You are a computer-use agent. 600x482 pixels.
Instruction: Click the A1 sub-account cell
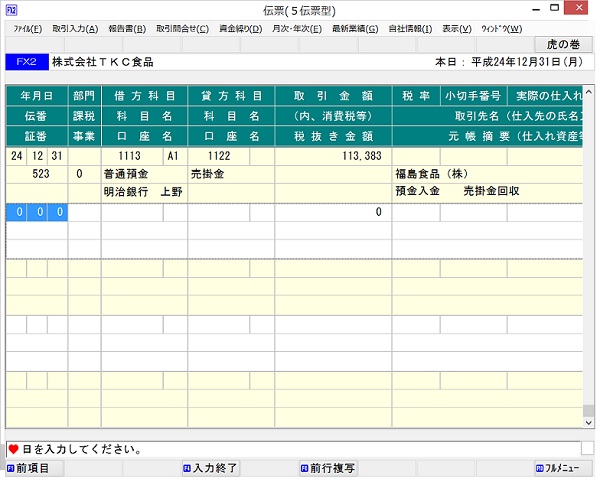point(175,156)
